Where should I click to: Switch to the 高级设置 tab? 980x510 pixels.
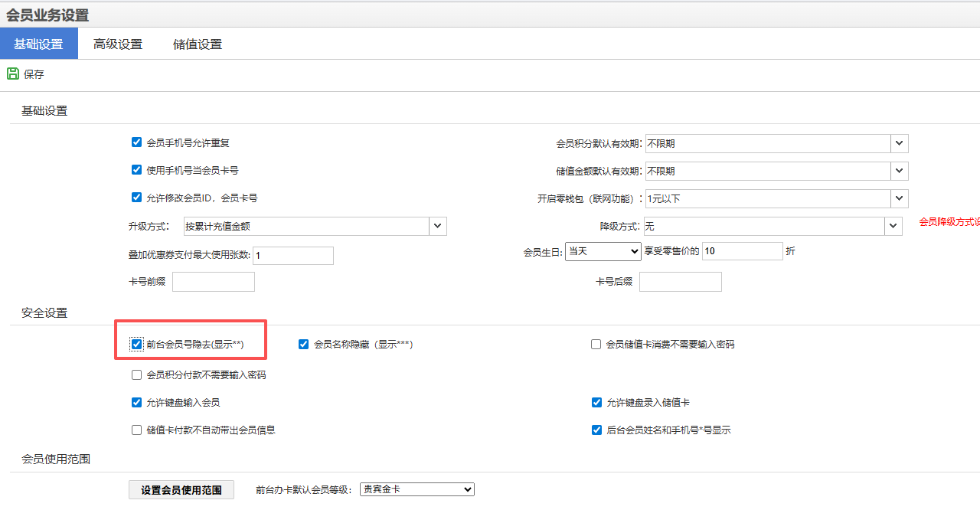[118, 44]
